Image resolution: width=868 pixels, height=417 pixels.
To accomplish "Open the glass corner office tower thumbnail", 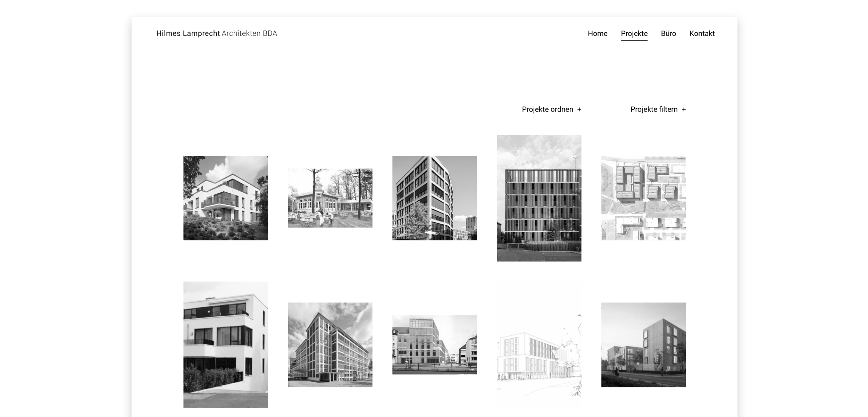I will (x=435, y=198).
